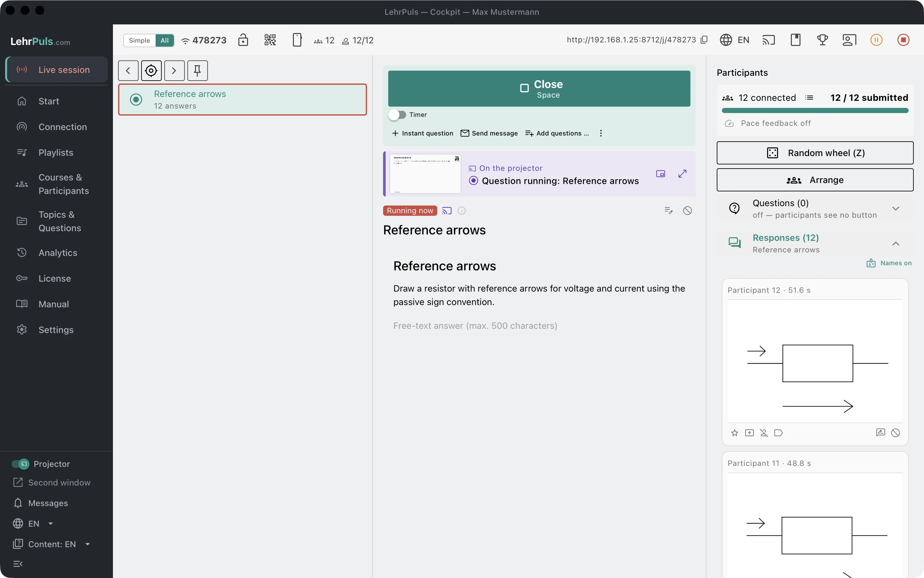Click the session lock icon

tap(243, 40)
